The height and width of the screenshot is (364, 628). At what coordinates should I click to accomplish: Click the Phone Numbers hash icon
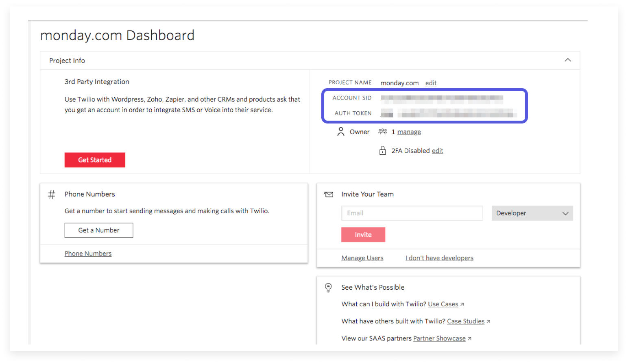[x=52, y=195]
